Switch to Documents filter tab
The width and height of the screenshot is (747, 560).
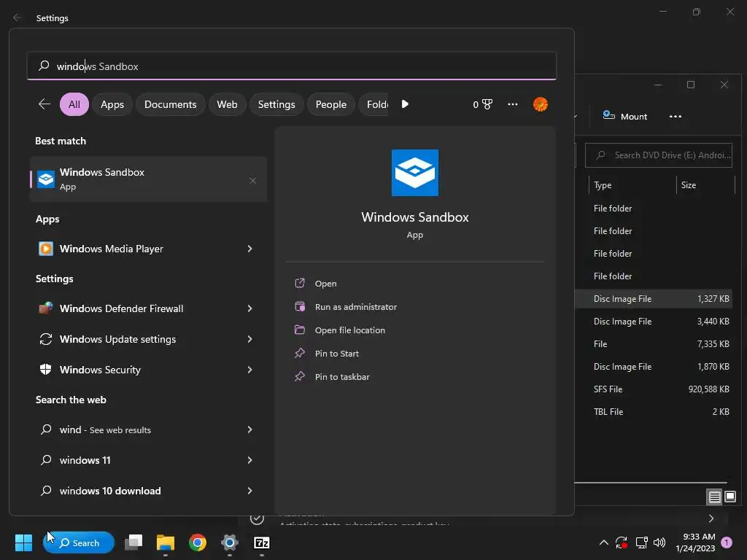tap(170, 104)
